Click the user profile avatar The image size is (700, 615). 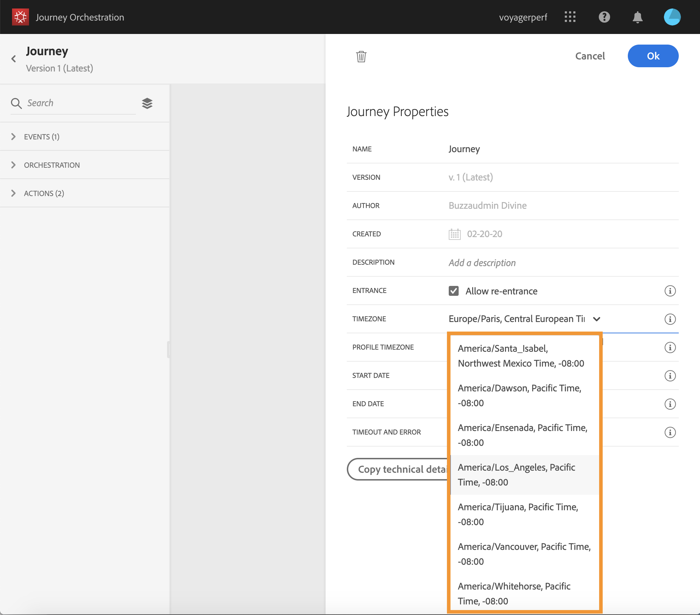[x=672, y=17]
